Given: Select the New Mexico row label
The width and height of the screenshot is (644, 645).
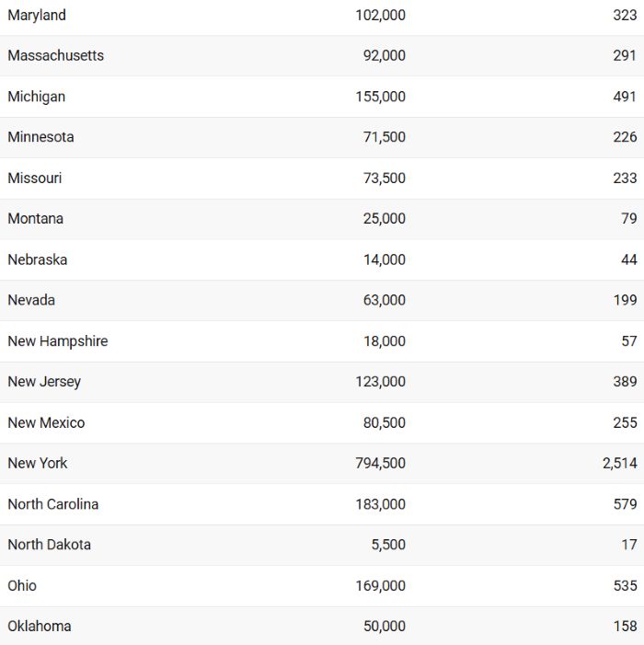Looking at the screenshot, I should click(x=46, y=422).
